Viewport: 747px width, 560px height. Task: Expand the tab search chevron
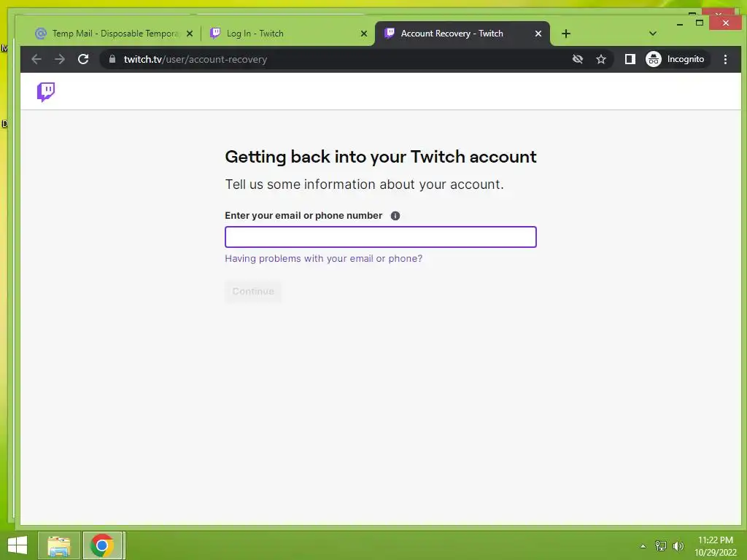653,34
